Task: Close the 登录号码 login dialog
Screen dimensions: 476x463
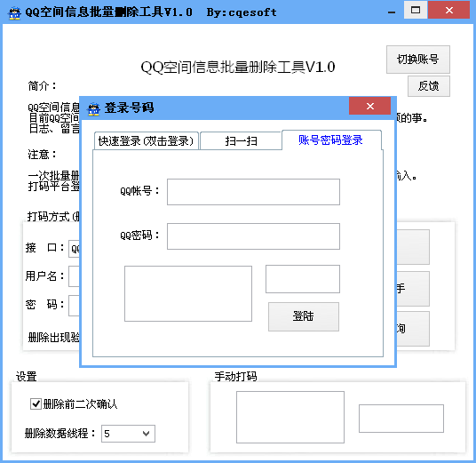Action: point(369,106)
